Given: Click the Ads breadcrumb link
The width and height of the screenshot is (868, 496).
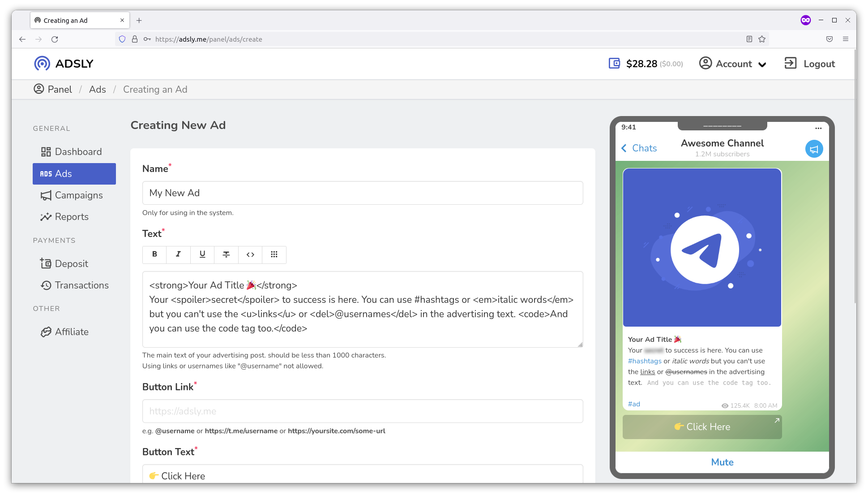Looking at the screenshot, I should [x=97, y=90].
